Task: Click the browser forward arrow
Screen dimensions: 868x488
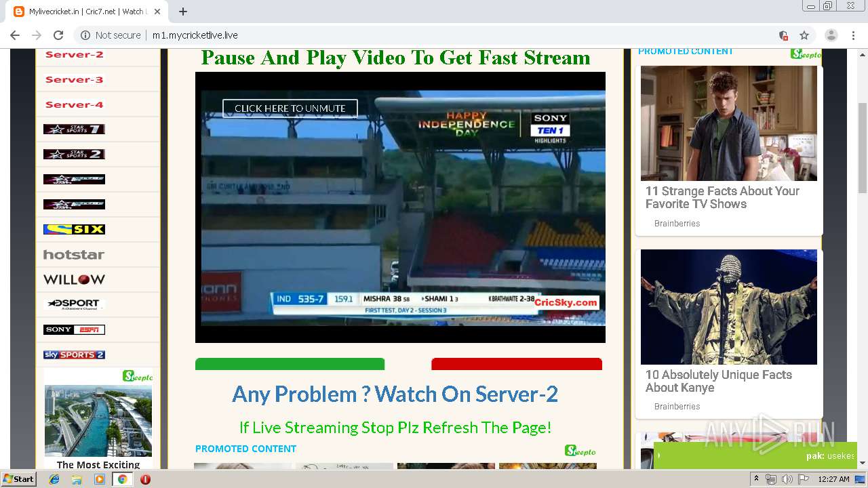Action: (x=37, y=35)
